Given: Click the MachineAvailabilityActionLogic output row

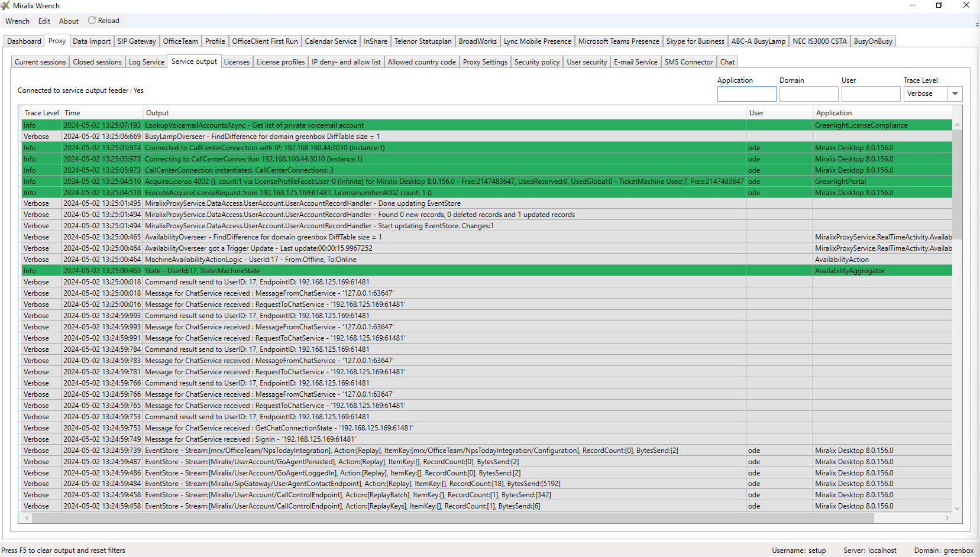Looking at the screenshot, I should [487, 260].
